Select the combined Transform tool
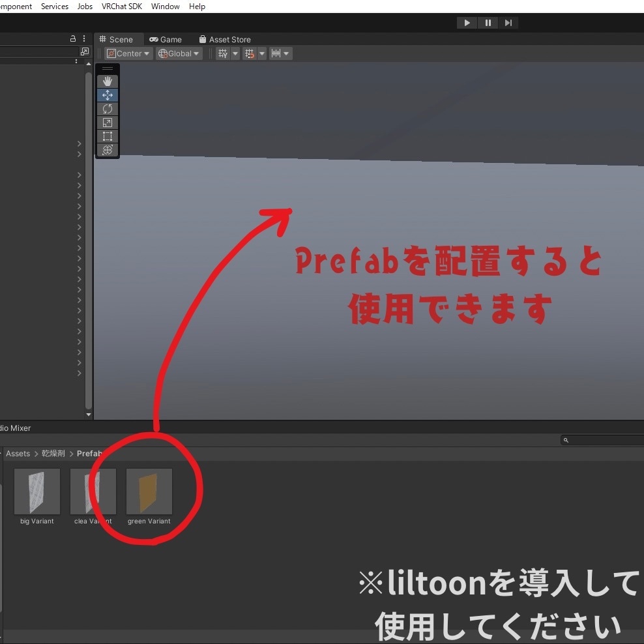 click(108, 149)
